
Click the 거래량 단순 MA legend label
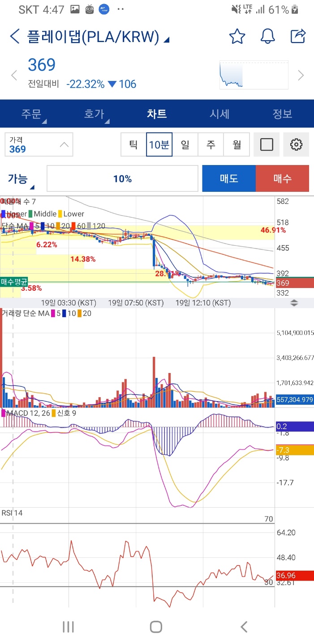coord(26,314)
